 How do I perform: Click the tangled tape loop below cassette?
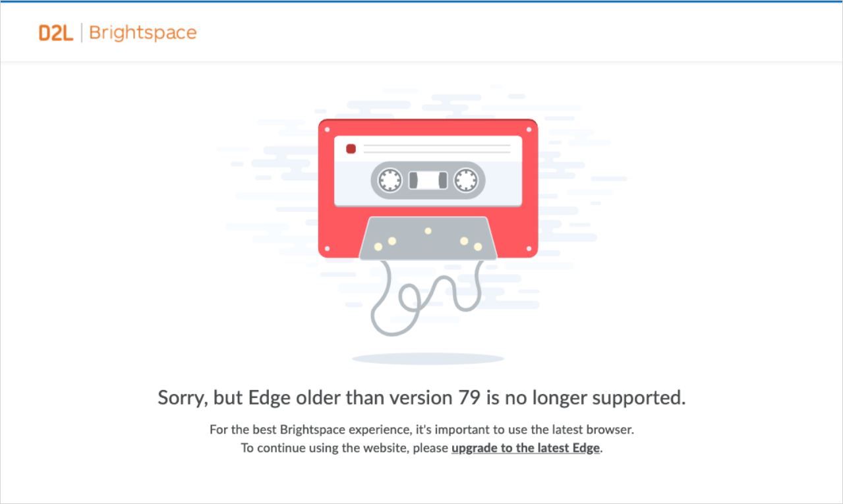(427, 295)
